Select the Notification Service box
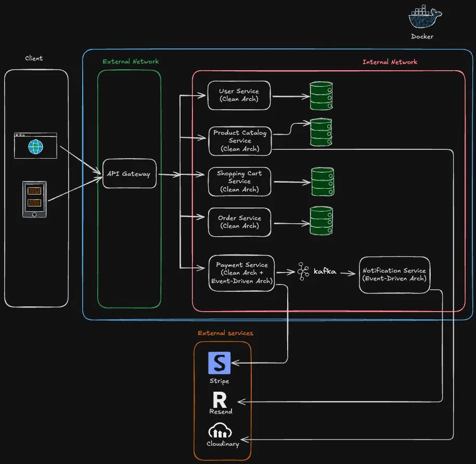This screenshot has width=476, height=464. [394, 275]
